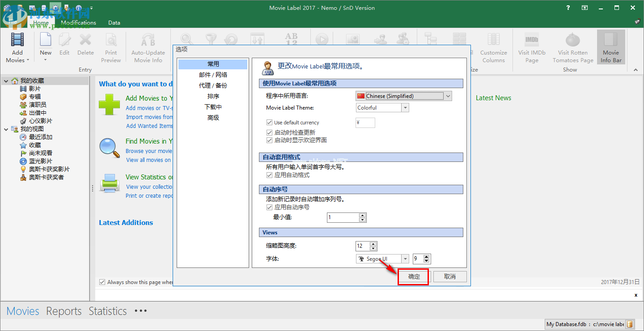644x331 pixels.
Task: Click the database icon in status bar
Action: pyautogui.click(x=630, y=324)
